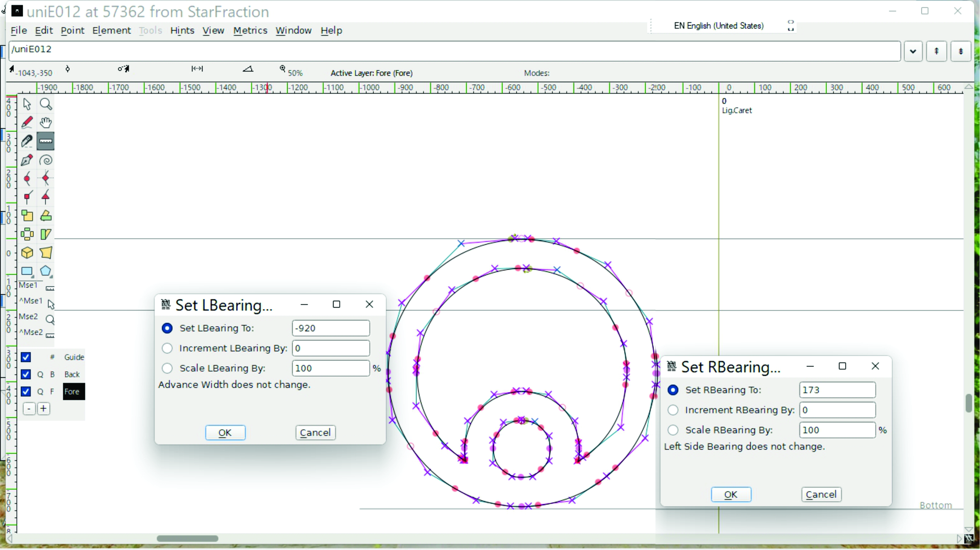980x550 pixels.
Task: Click OK in Set LBearing dialog
Action: [225, 433]
